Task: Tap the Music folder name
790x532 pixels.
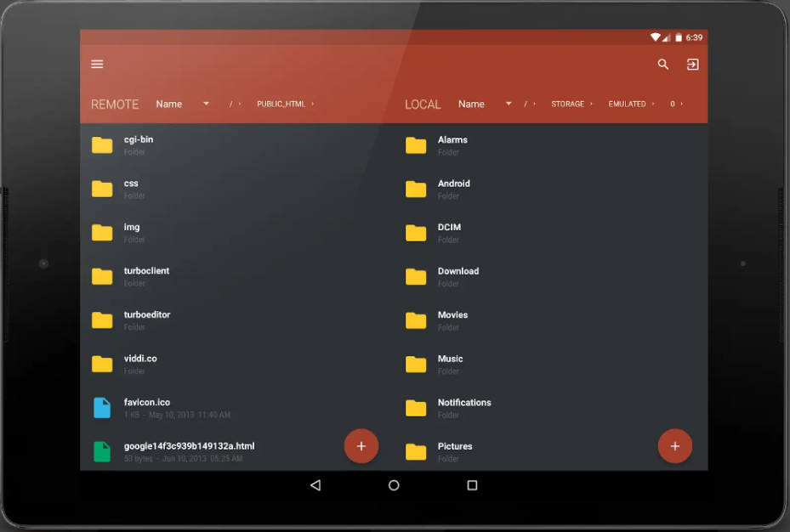Action: point(451,359)
